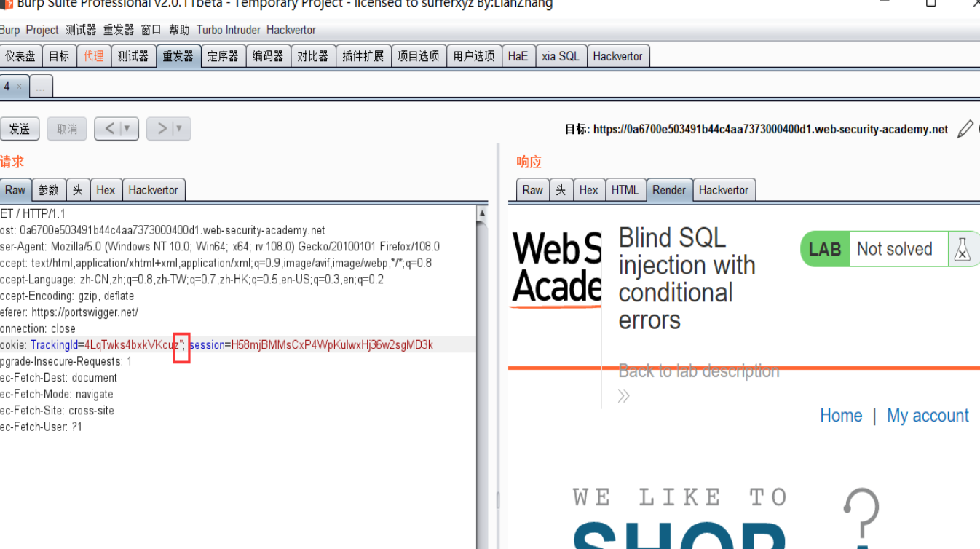Click the Sec-Fetch-Site: cross-site line

(57, 410)
